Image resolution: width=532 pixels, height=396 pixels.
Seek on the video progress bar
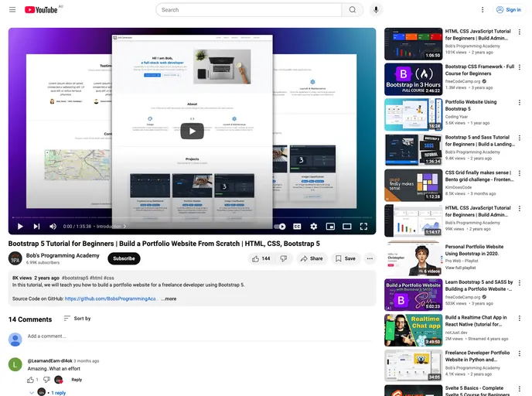(x=192, y=217)
